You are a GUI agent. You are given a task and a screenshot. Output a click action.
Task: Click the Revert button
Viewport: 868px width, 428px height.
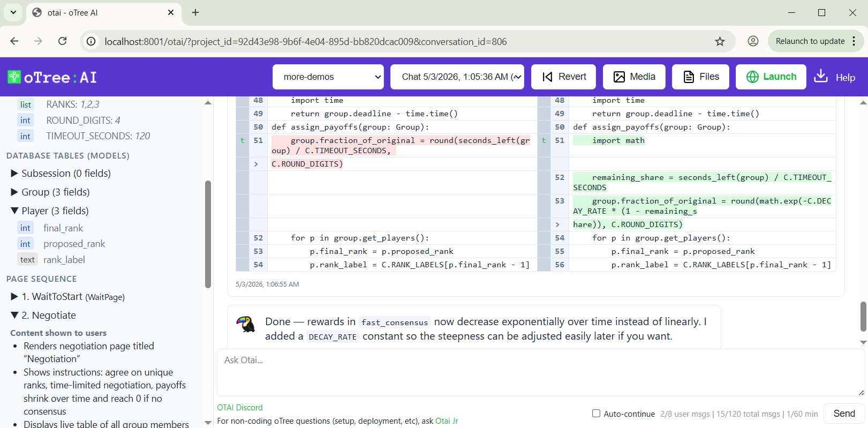click(564, 77)
